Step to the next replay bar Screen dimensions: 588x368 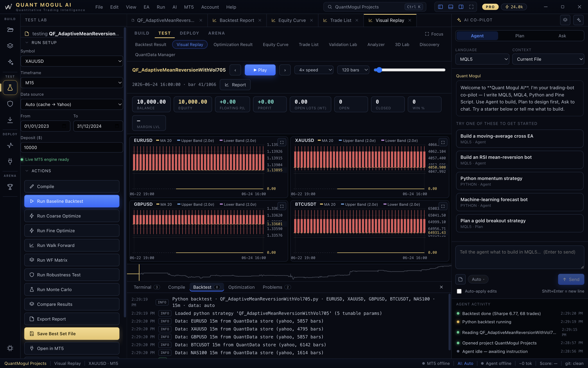pyautogui.click(x=285, y=70)
